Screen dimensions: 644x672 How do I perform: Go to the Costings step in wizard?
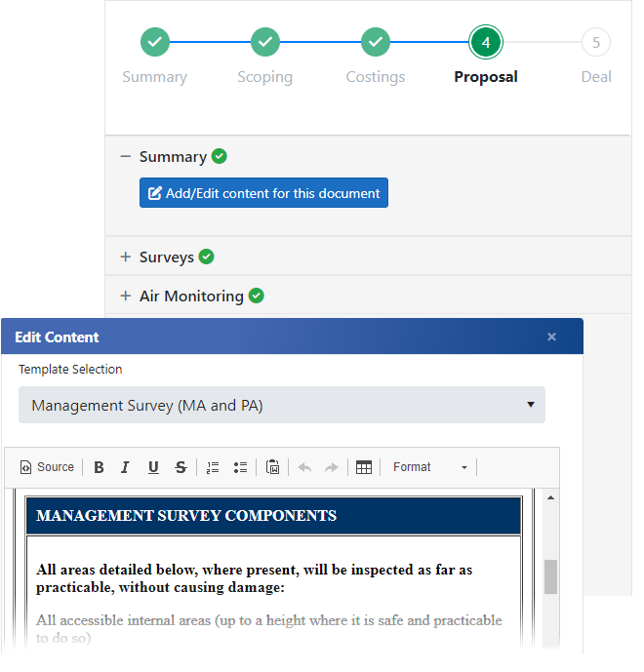376,42
